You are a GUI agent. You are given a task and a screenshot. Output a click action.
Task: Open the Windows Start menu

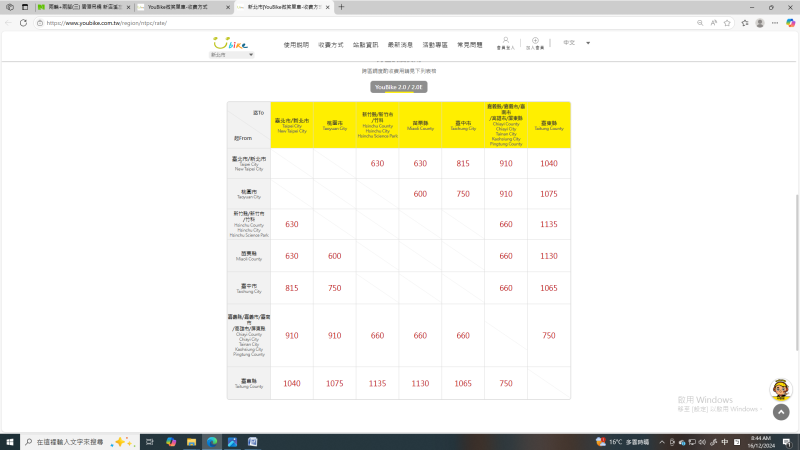pyautogui.click(x=10, y=442)
